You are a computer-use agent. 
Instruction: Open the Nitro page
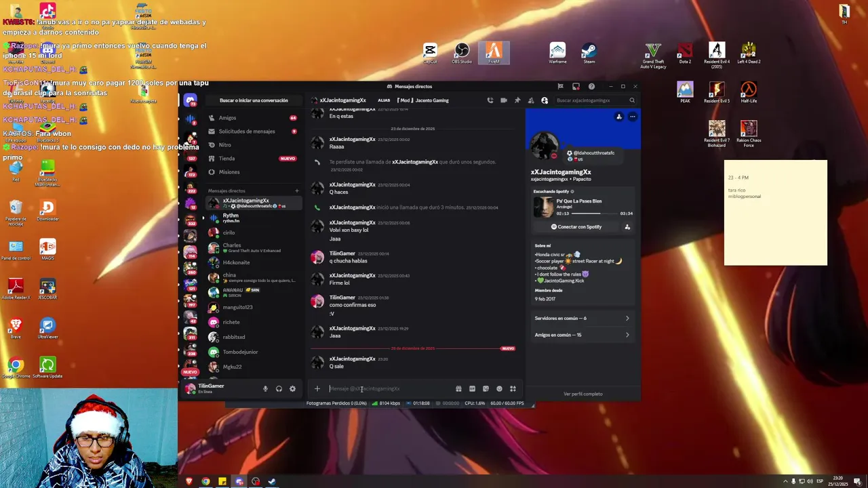tap(252, 145)
